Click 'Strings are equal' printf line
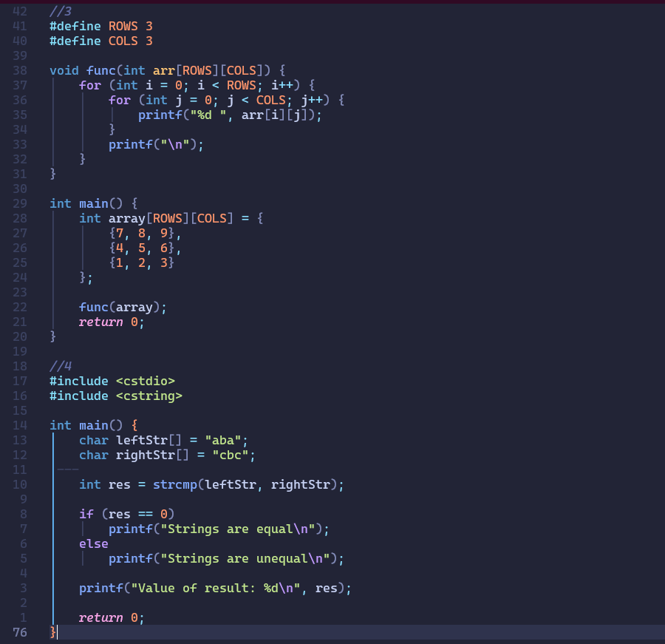Screen dimensions: 665x644 point(219,529)
